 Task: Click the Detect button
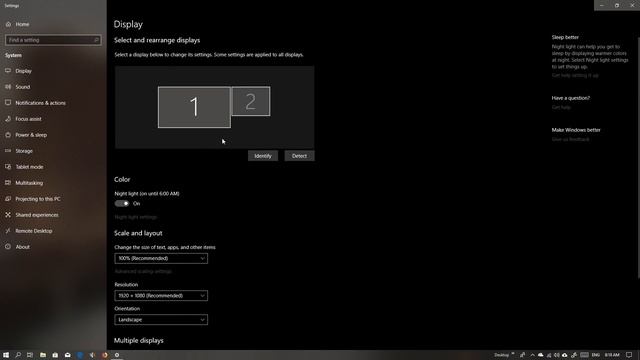coord(299,156)
